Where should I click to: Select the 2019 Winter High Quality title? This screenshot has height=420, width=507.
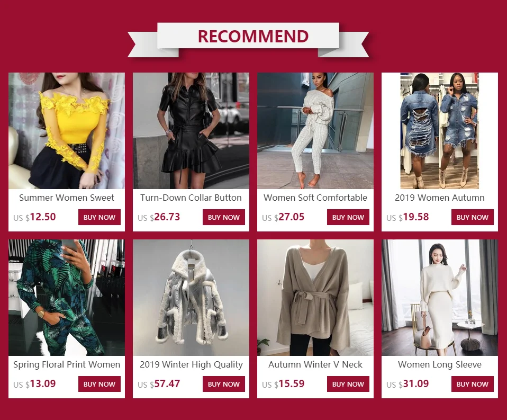click(x=191, y=365)
